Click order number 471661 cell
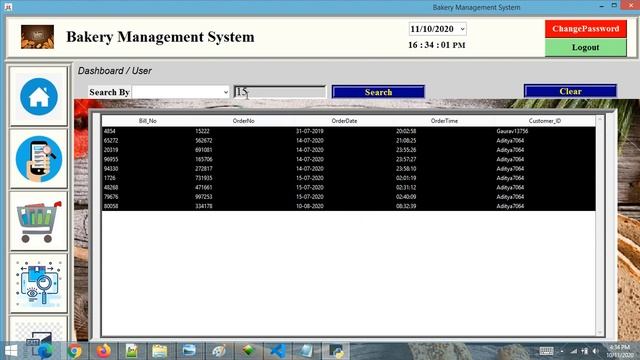Viewport: 640px width, 360px height. 204,188
